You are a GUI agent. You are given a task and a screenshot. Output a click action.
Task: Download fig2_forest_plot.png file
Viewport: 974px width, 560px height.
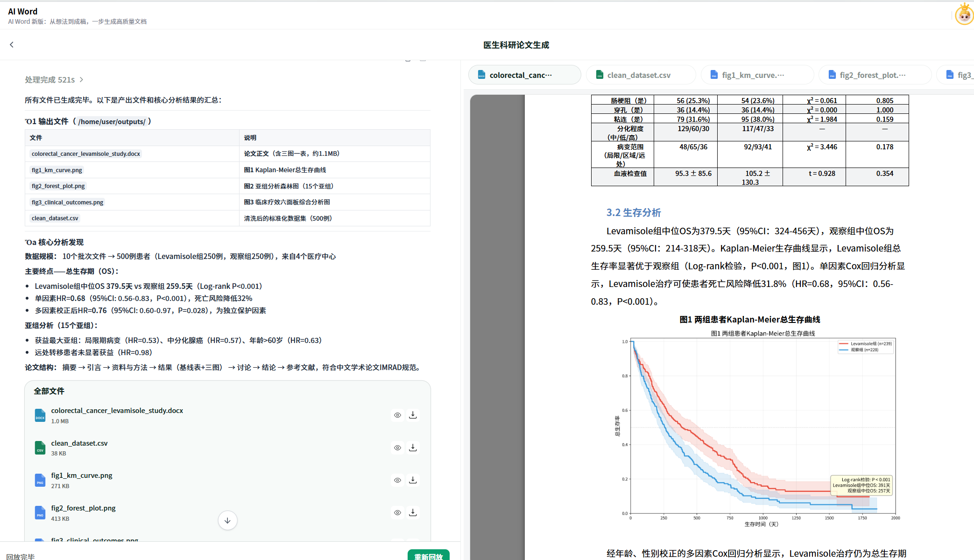pos(413,512)
